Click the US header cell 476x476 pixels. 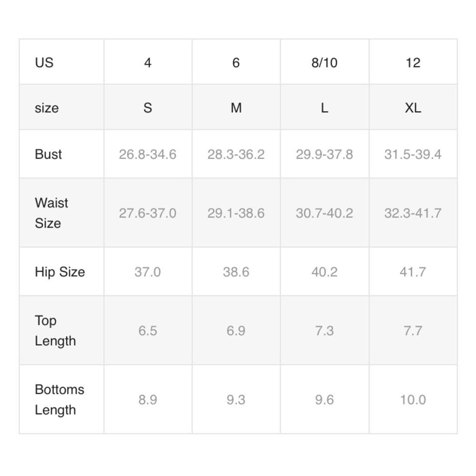61,62
